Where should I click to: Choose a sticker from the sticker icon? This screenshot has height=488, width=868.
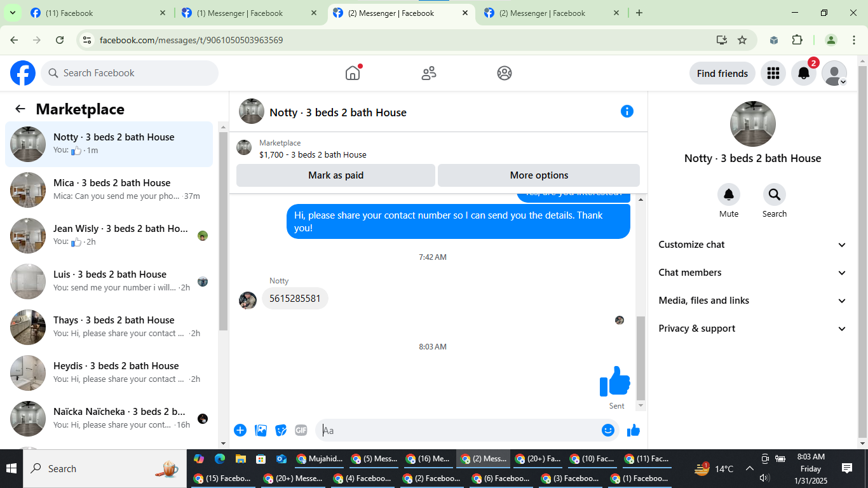pyautogui.click(x=281, y=430)
